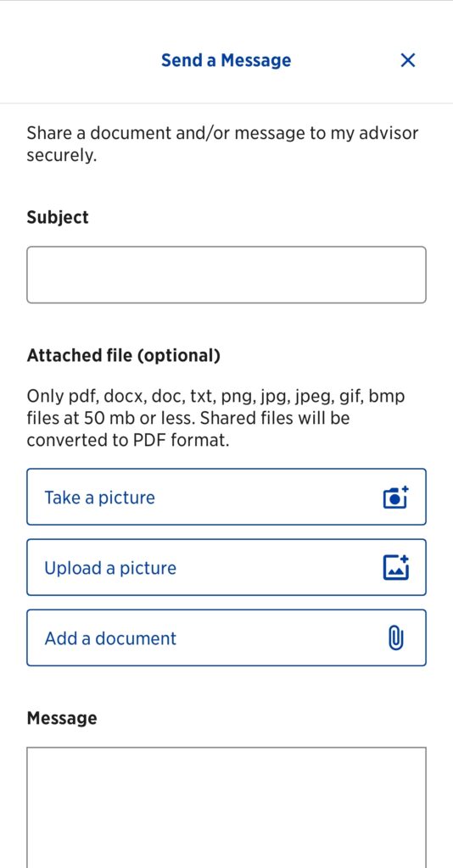Click the Subject field label

(x=58, y=217)
